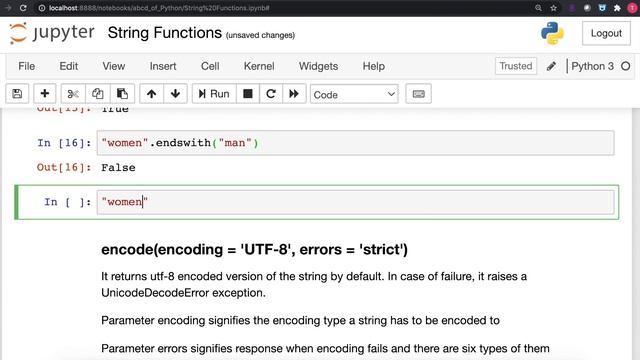Cut selected cells with scissors icon

[73, 94]
